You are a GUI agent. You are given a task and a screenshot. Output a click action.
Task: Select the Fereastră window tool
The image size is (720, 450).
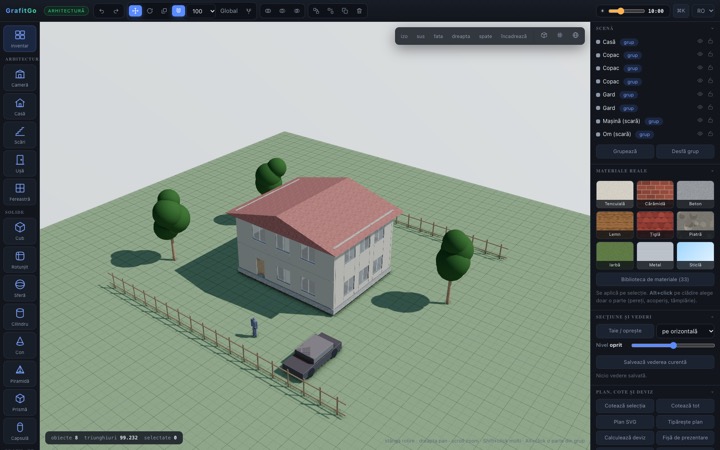(x=20, y=192)
